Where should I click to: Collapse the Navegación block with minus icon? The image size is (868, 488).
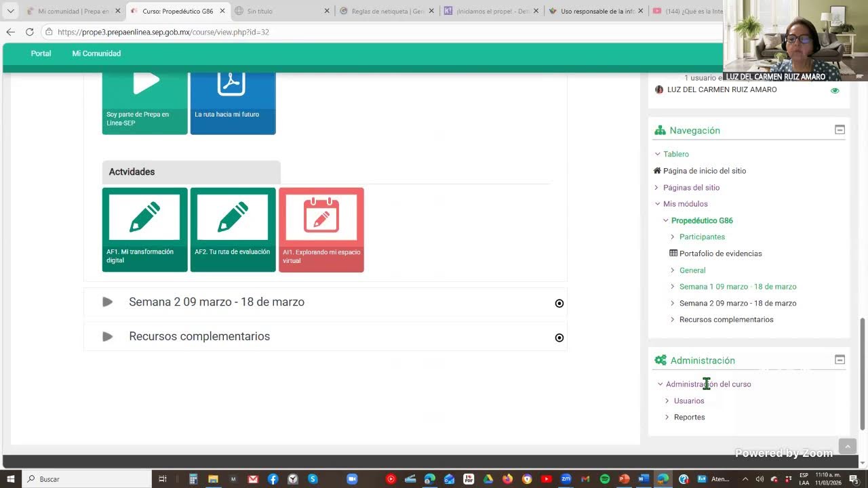pos(840,129)
